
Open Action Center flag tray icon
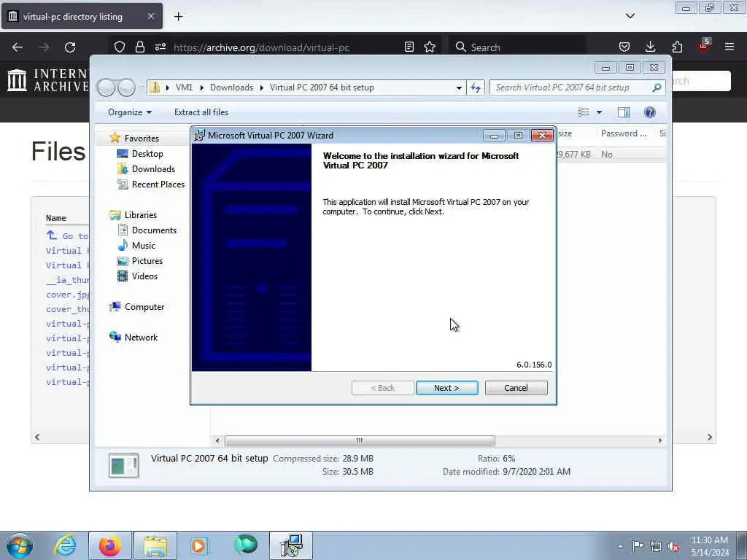[x=638, y=546]
